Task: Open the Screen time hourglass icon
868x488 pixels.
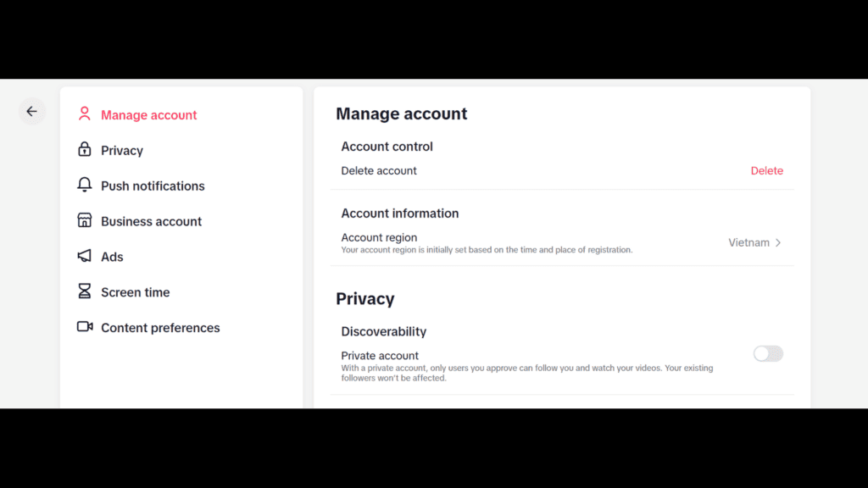Action: point(84,292)
